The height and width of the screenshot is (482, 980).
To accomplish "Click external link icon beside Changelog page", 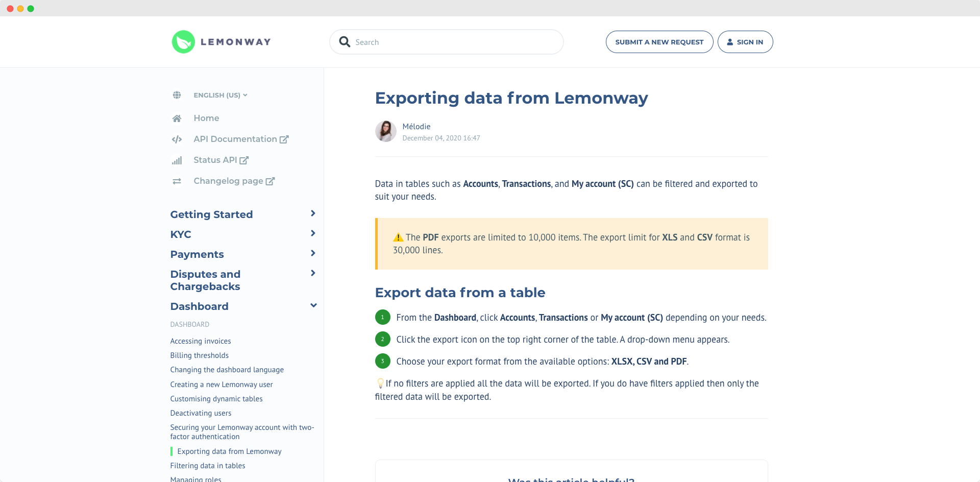I will [x=270, y=181].
